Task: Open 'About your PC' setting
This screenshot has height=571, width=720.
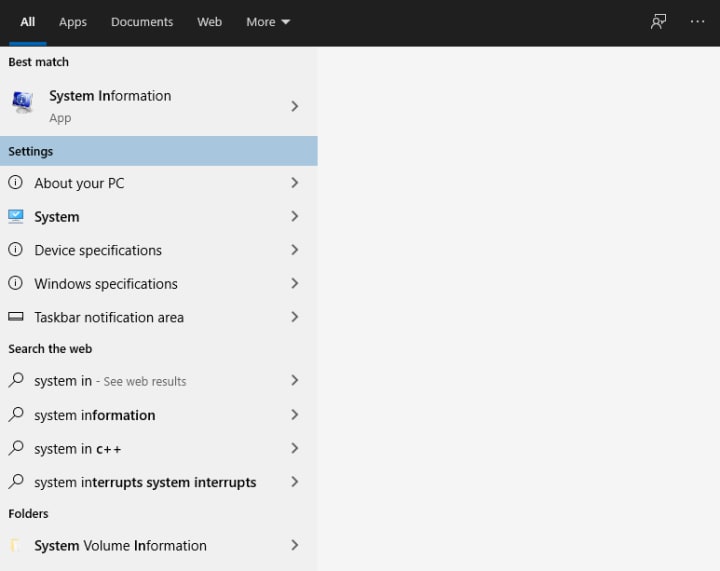Action: tap(158, 183)
